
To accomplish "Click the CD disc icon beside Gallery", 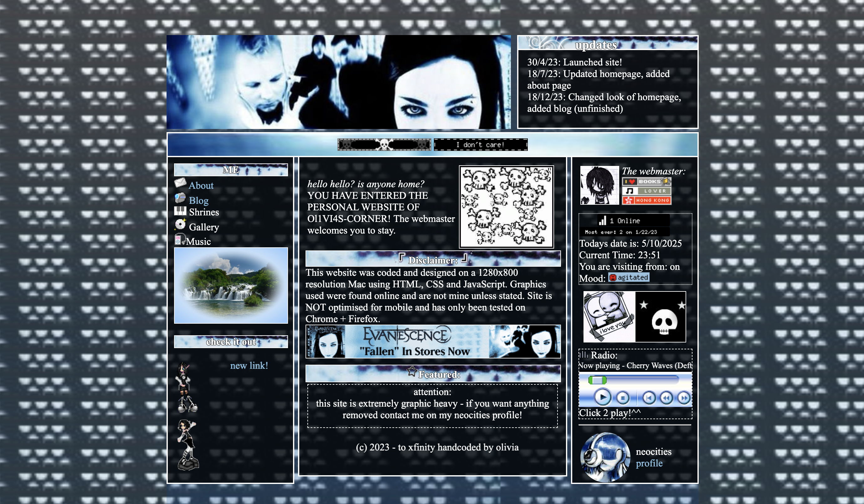I will point(180,224).
